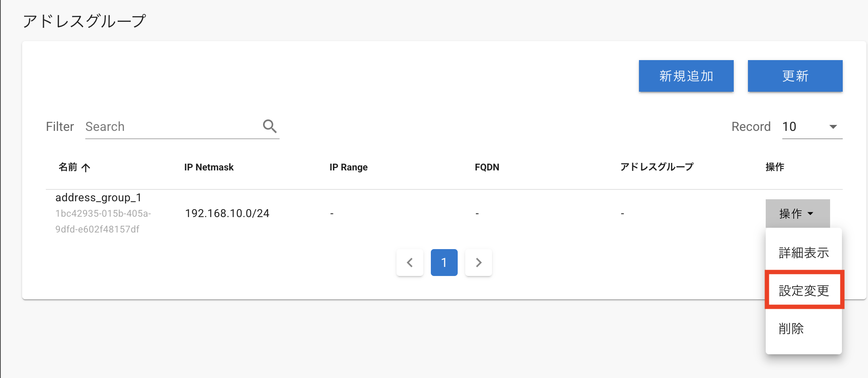Screen dimensions: 868x378
Task: Sort by the IP Netmask column
Action: click(x=209, y=167)
